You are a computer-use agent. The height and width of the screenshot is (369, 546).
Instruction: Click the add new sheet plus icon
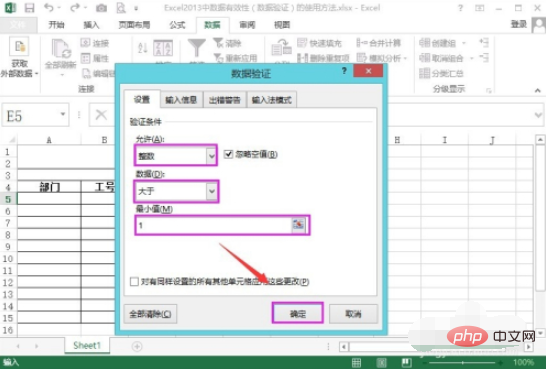(x=137, y=346)
